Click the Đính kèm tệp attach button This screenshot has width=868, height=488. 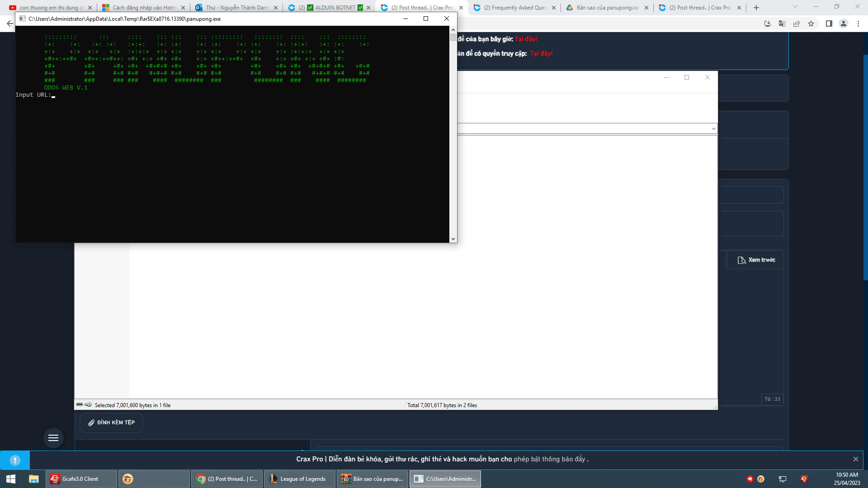[x=112, y=422]
